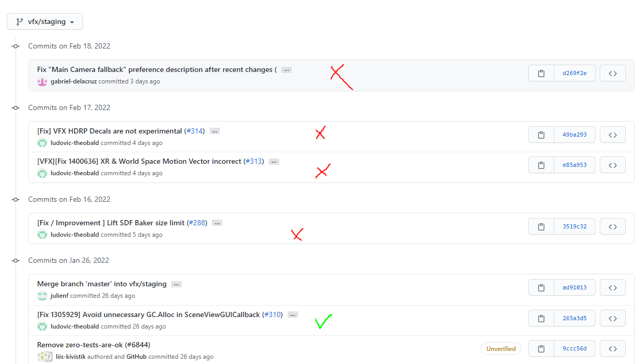
Task: Open ludovic-theobald's committer profile
Action: click(x=74, y=142)
